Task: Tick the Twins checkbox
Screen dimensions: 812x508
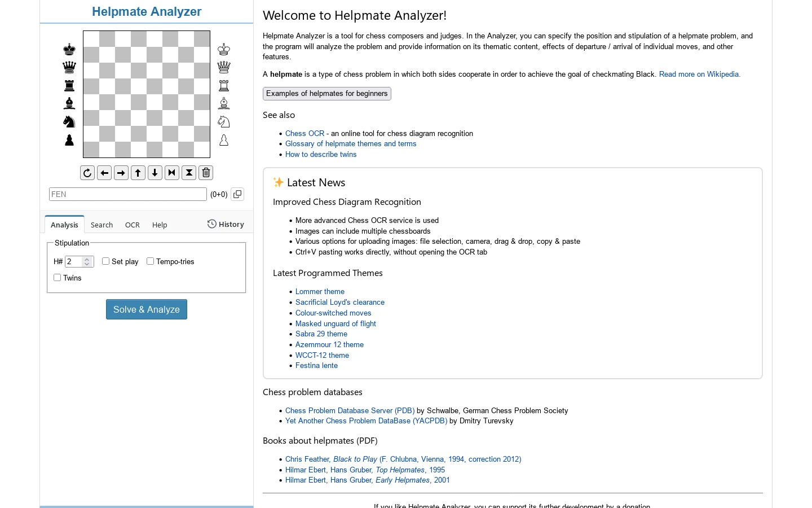Action: [57, 278]
